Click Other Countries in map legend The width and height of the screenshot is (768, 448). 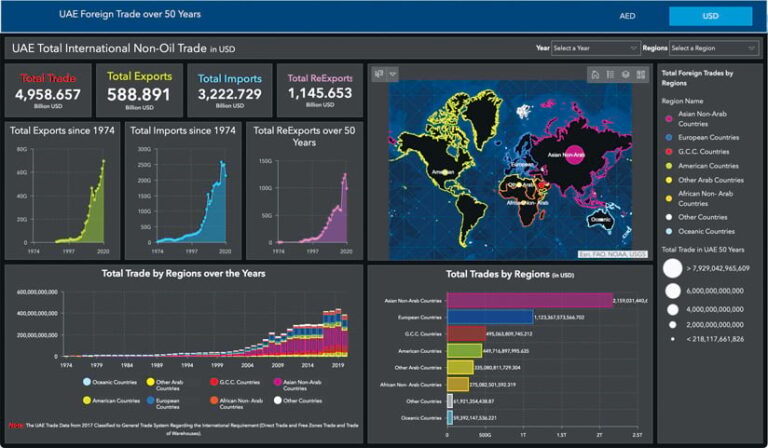coord(696,217)
